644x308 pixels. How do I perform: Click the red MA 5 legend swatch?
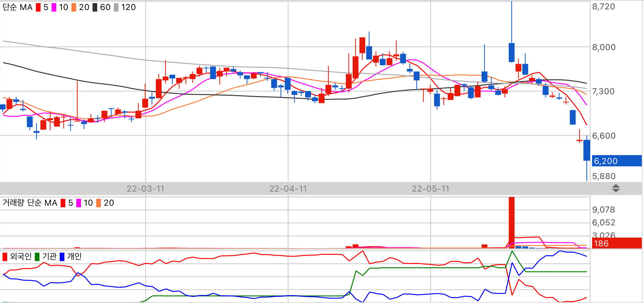(x=38, y=7)
